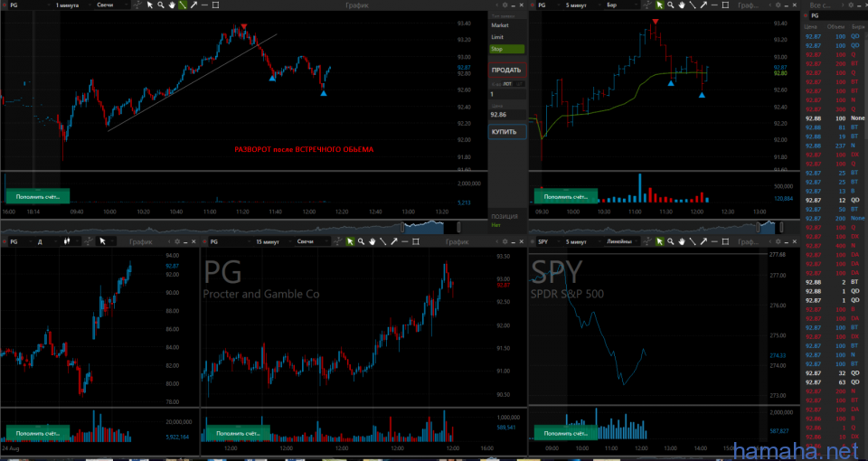Viewport: 868px width, 461px height.
Task: Switch quantity unit to ЛОТ
Action: pos(507,84)
